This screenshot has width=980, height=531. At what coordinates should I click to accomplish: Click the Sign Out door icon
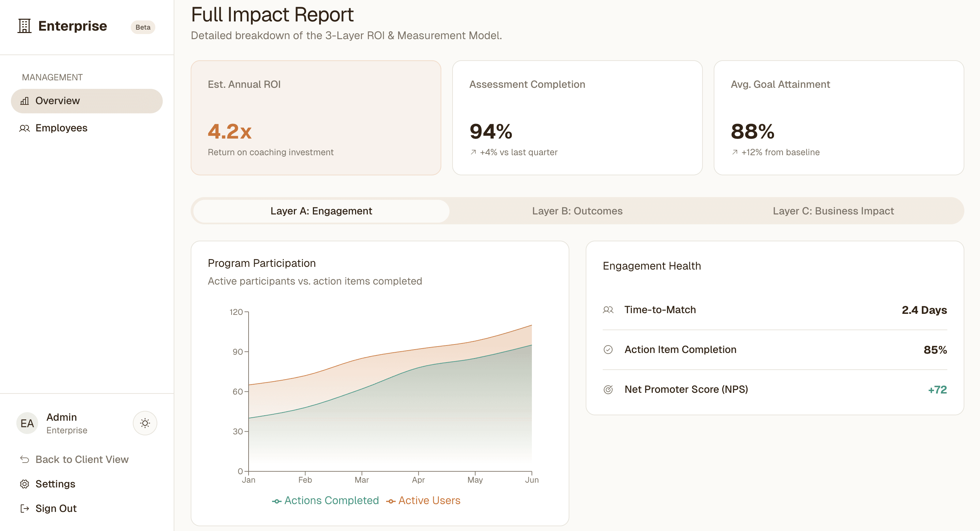pos(25,509)
